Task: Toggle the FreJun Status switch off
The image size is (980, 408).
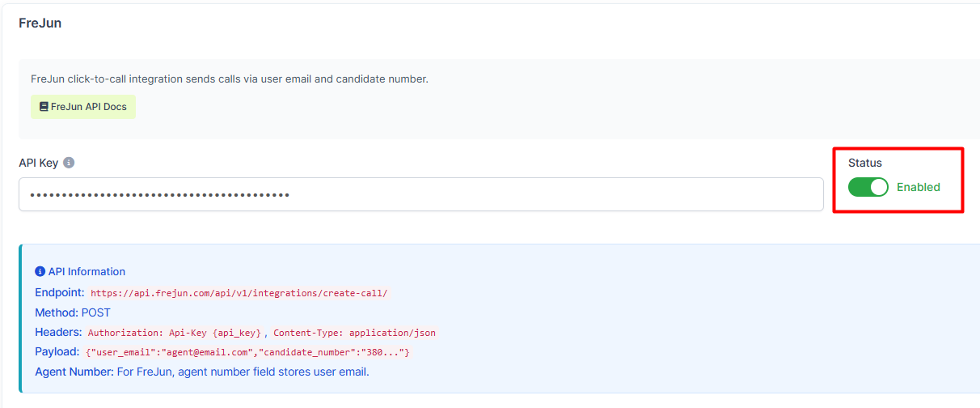Action: (868, 187)
